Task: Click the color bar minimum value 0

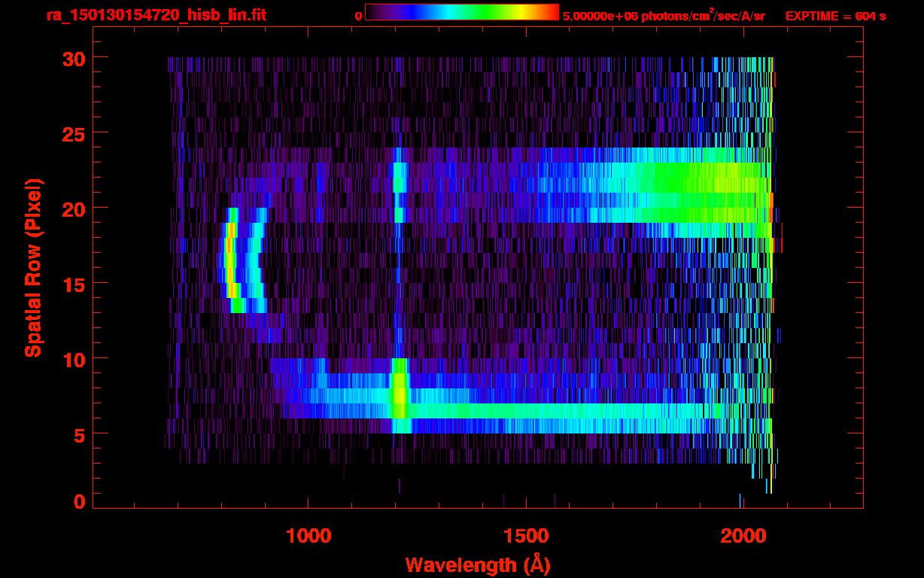Action: (x=358, y=16)
